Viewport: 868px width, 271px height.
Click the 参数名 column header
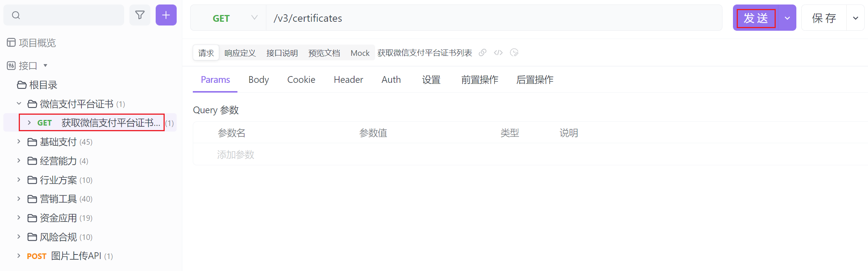(x=231, y=133)
